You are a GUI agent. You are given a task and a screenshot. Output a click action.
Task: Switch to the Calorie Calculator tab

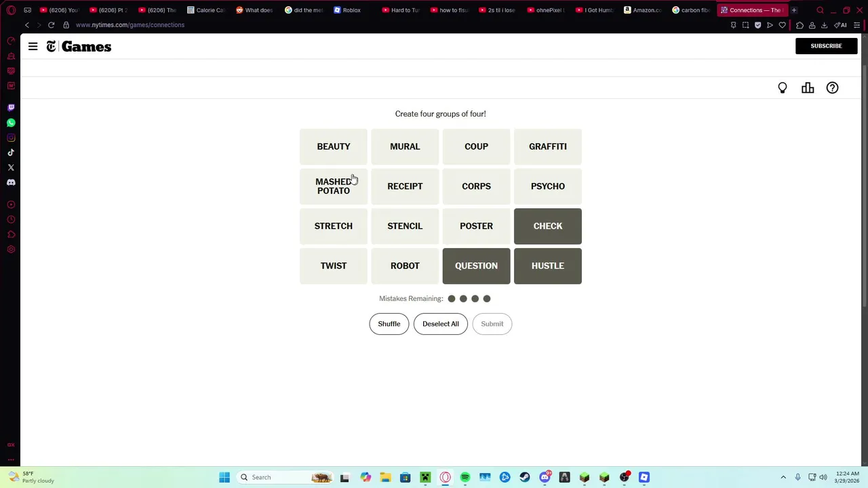(206, 10)
